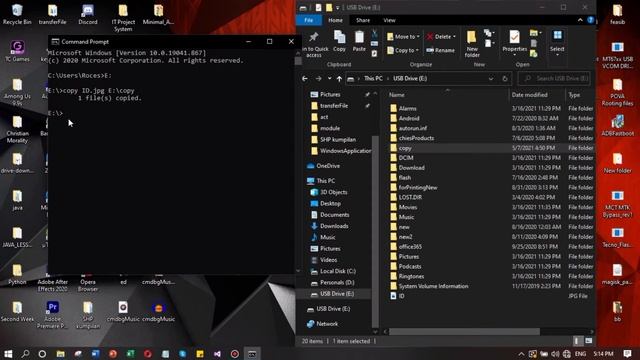
Task: Click This PC in address bar
Action: click(373, 78)
